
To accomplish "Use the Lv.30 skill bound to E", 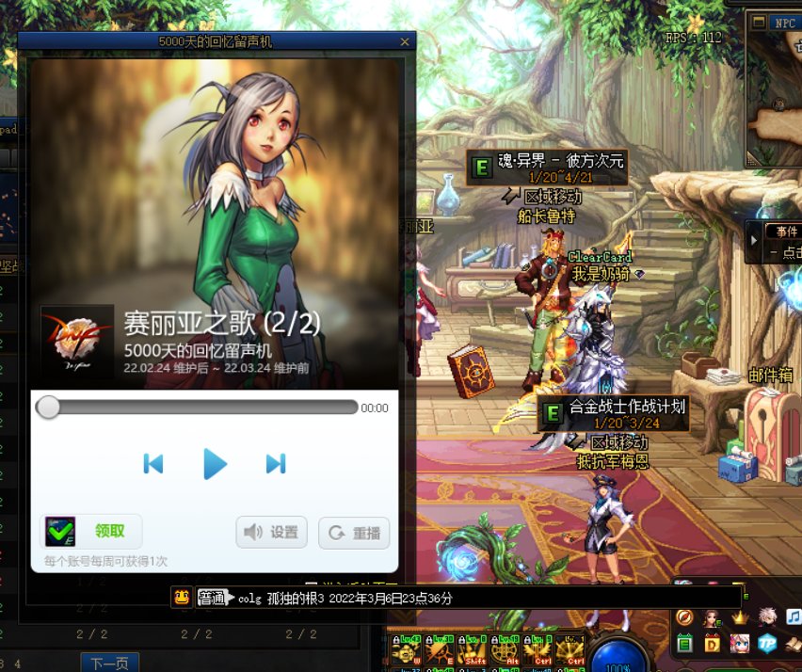I will 440,650.
